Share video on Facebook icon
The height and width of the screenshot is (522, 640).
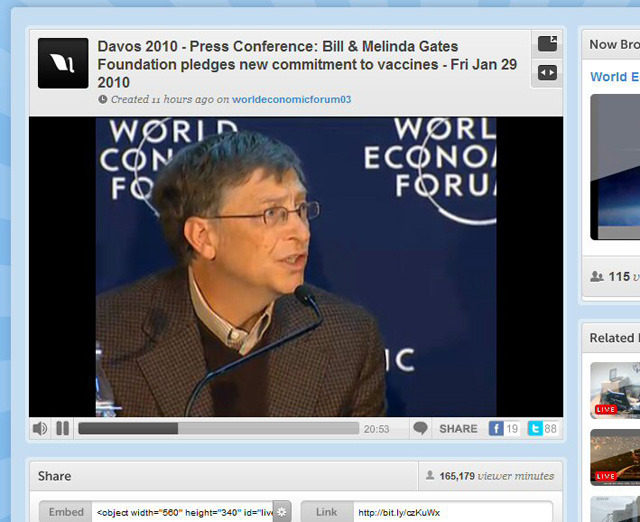pyautogui.click(x=496, y=429)
